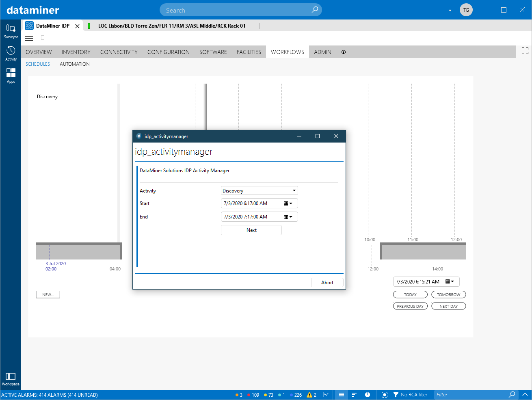Switch to the AUTOMATION subtab

click(x=75, y=64)
